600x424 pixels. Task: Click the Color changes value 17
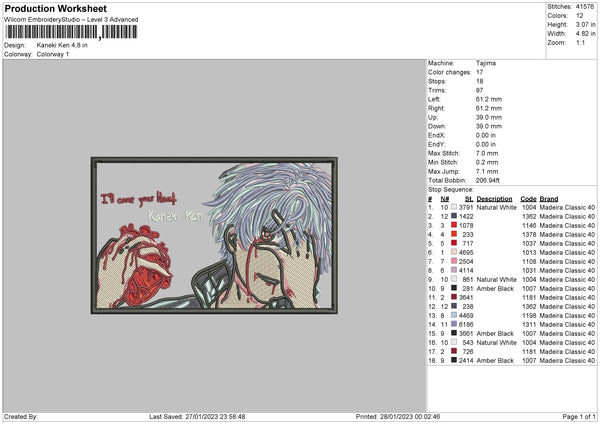(479, 72)
